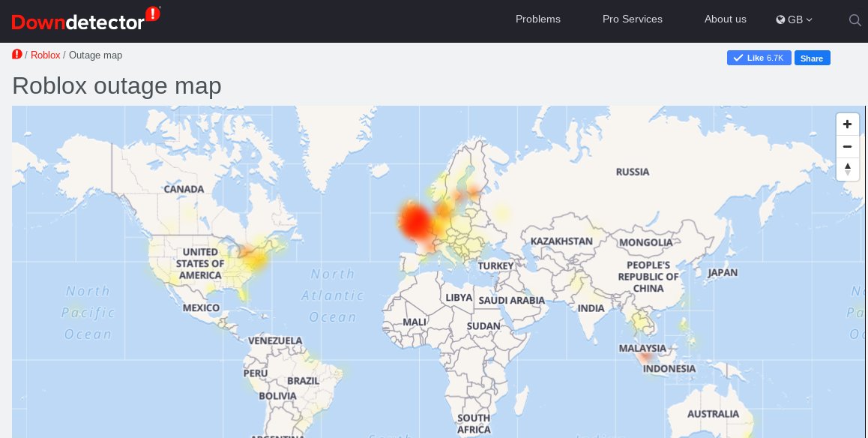Click the INDIA map label
This screenshot has height=438, width=868.
pos(591,308)
